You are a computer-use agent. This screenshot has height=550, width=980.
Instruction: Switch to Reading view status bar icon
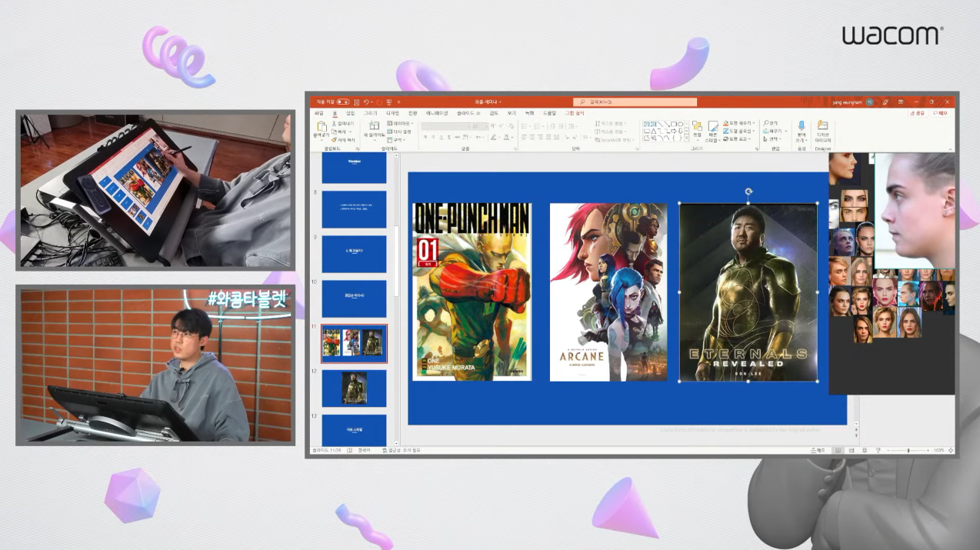865,449
